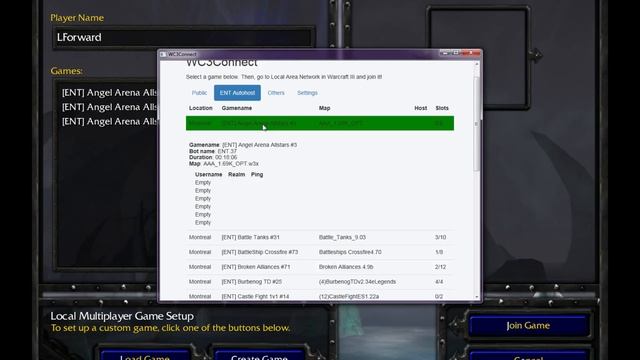The image size is (640, 360).
Task: Select Castle Fight 1v1 #14 game
Action: 320,296
